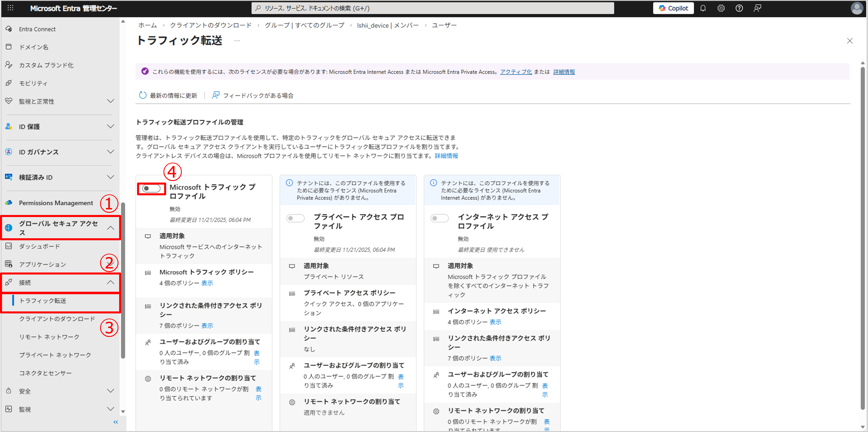Open the app launcher waffle icon
Screen dimensions: 868x432
(11, 8)
